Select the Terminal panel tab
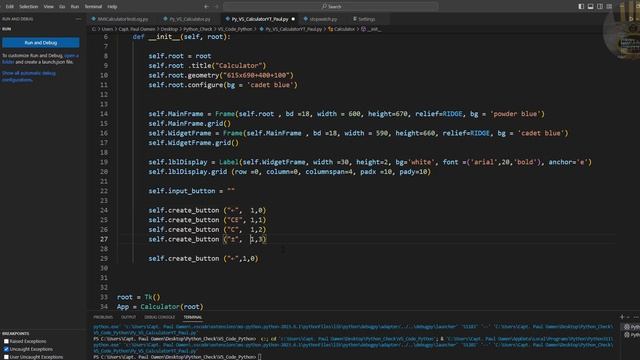 pos(193,317)
